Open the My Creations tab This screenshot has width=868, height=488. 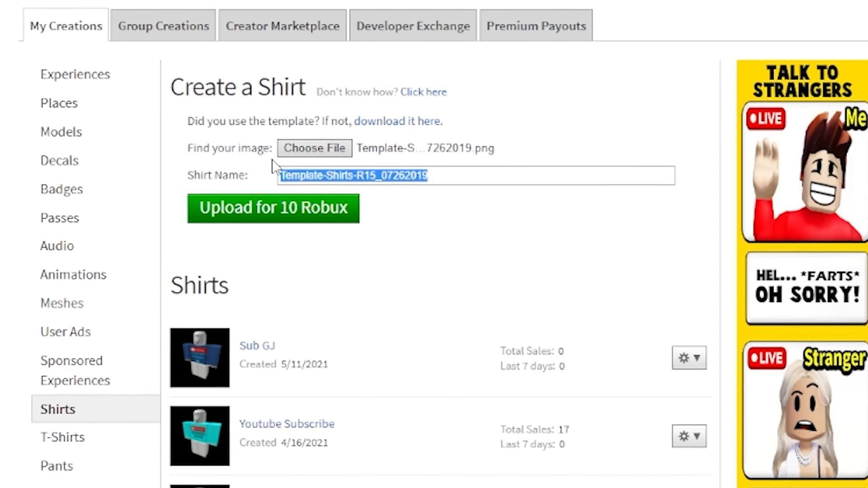tap(66, 26)
